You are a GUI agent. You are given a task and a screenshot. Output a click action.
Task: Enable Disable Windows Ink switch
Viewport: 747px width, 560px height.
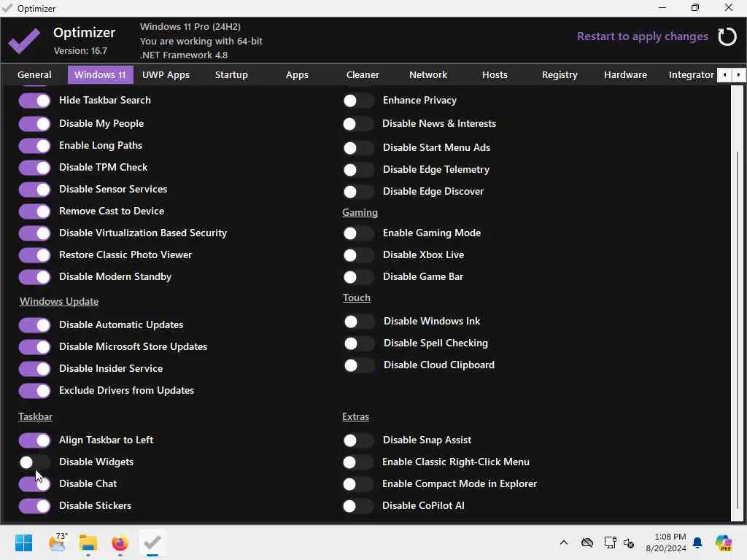pyautogui.click(x=359, y=322)
